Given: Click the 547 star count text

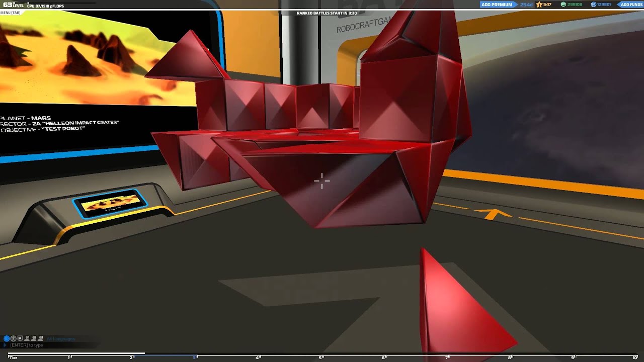Looking at the screenshot, I should (x=547, y=5).
